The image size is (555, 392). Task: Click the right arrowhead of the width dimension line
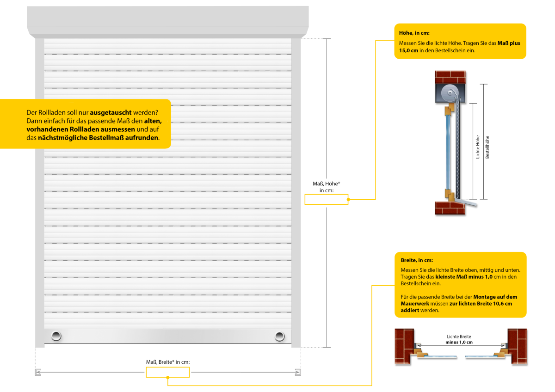(297, 372)
